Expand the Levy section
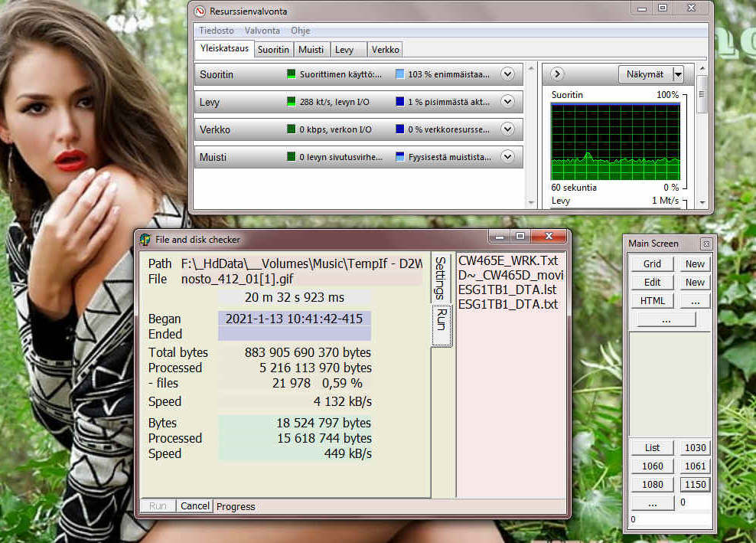Image resolution: width=756 pixels, height=543 pixels. pos(507,102)
